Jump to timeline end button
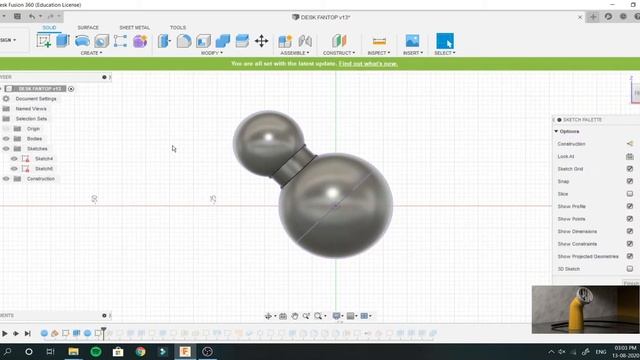Image resolution: width=640 pixels, height=360 pixels. pyautogui.click(x=27, y=333)
